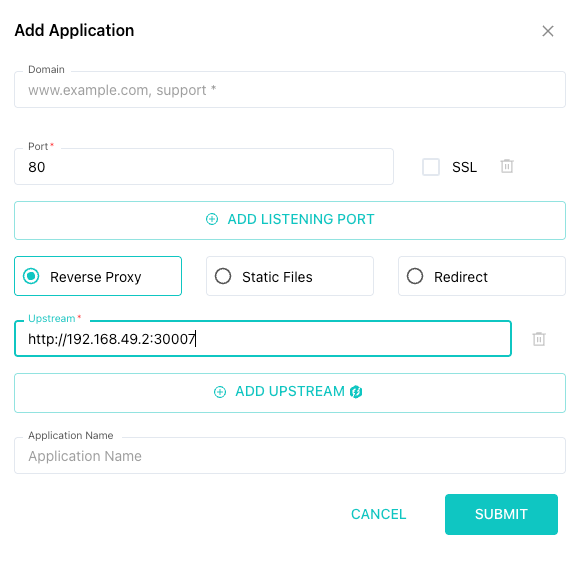Viewport: 581px width, 561px height.
Task: Click the plus icon beside ADD LISTENING PORT
Action: point(212,219)
